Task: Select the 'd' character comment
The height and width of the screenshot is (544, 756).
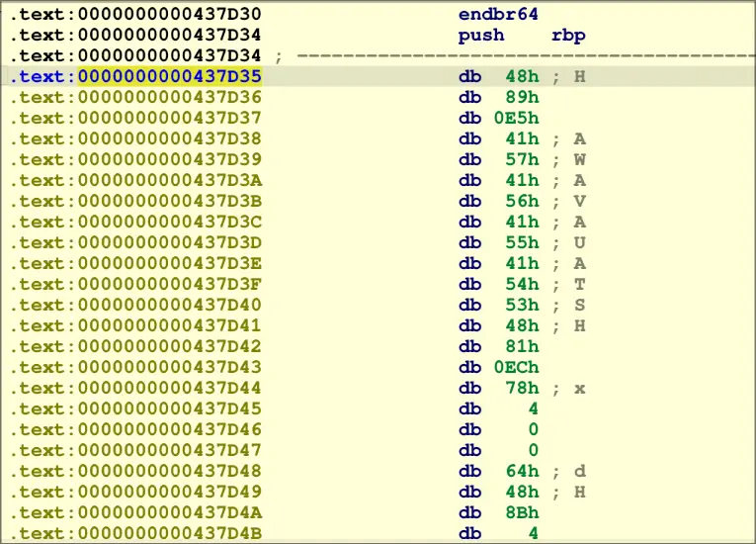Action: click(580, 471)
